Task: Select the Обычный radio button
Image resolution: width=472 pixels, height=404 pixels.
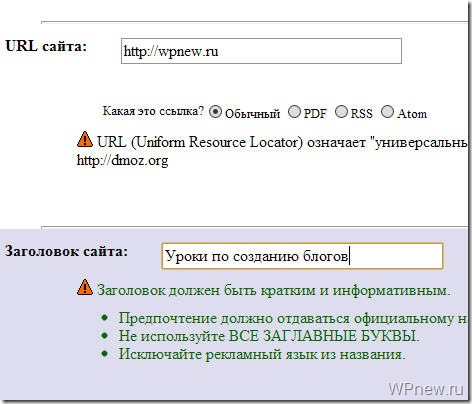Action: [x=215, y=111]
